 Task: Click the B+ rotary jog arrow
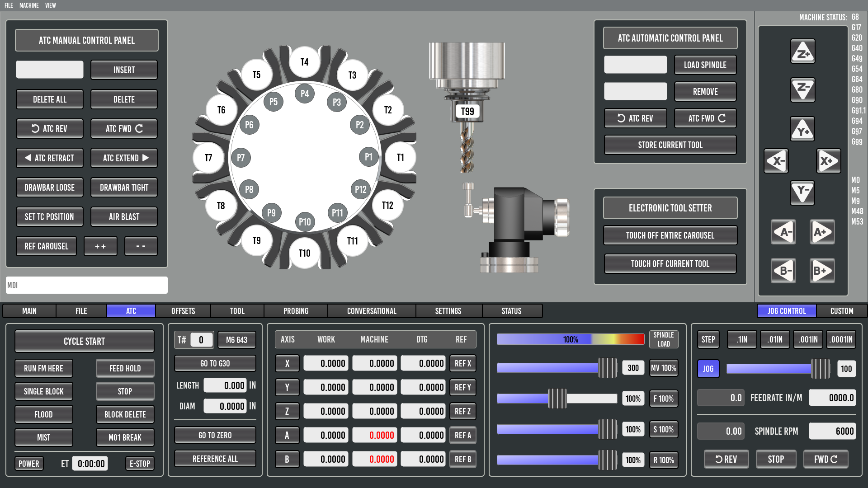click(x=822, y=271)
